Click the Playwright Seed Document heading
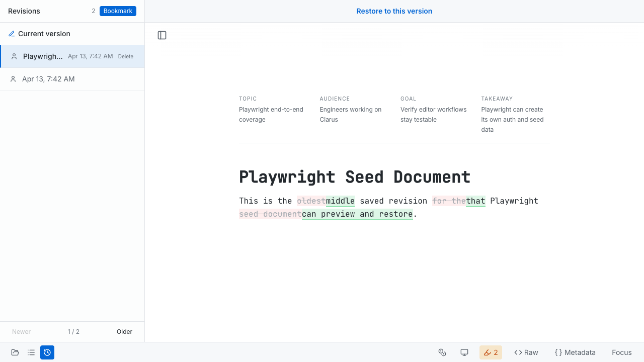This screenshot has width=644, height=362. pos(355,177)
